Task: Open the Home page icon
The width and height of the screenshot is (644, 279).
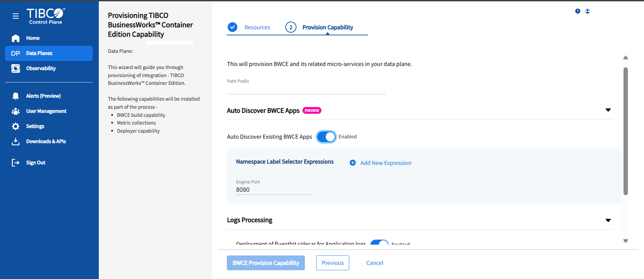Action: [x=15, y=38]
